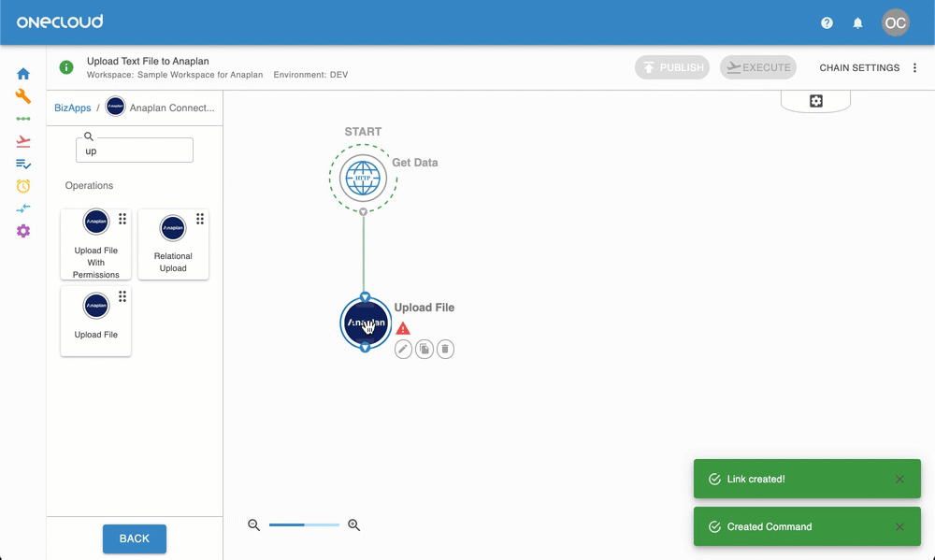Click the green info status icon

tap(66, 67)
